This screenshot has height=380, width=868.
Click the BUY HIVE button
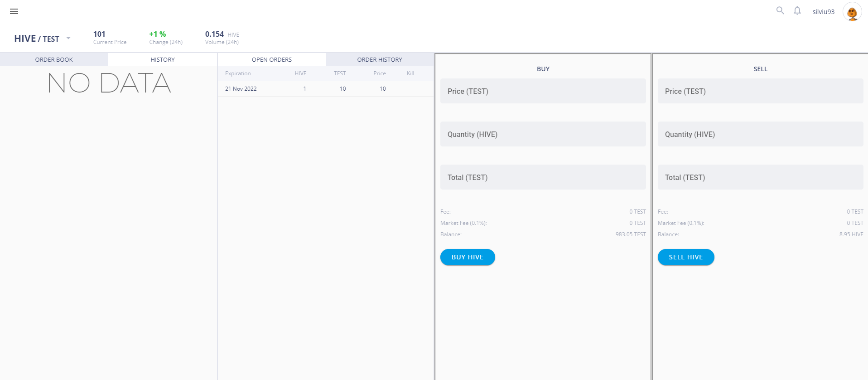[468, 257]
